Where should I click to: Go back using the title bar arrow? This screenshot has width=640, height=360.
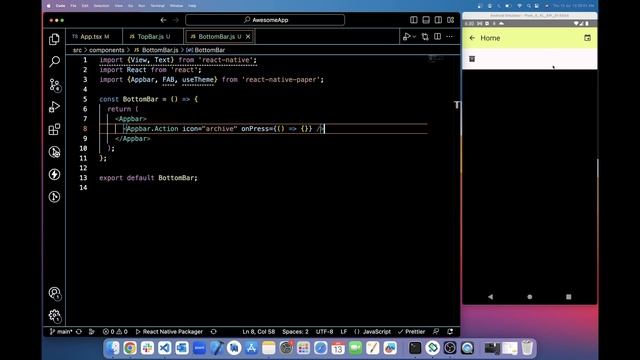[163, 20]
